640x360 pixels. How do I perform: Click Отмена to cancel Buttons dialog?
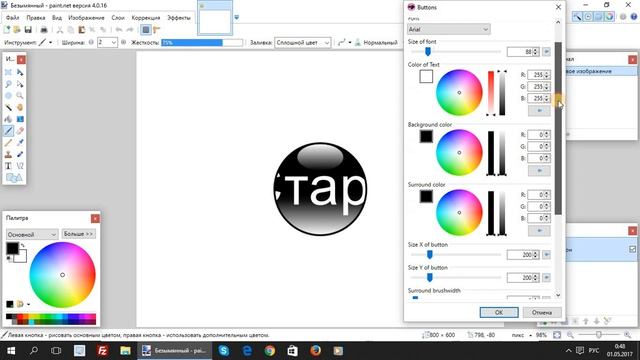click(x=542, y=312)
